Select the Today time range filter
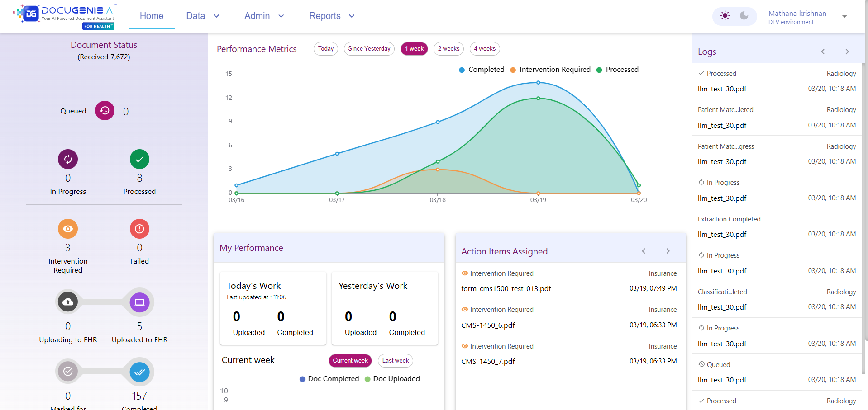 pos(325,48)
